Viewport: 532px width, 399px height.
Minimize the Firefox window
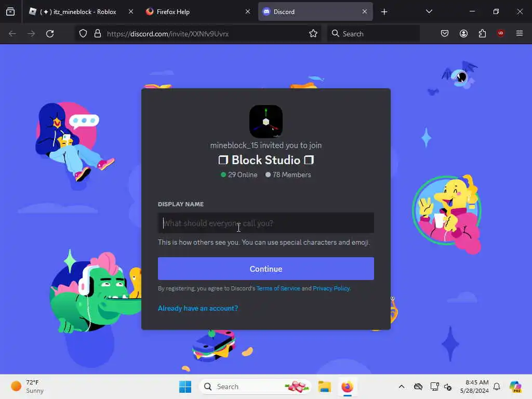pyautogui.click(x=472, y=11)
